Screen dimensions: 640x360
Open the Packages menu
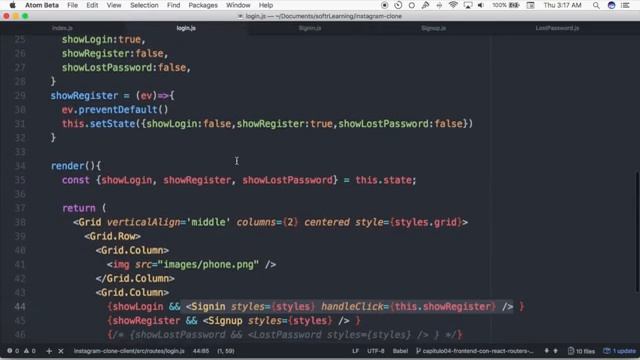203,5
